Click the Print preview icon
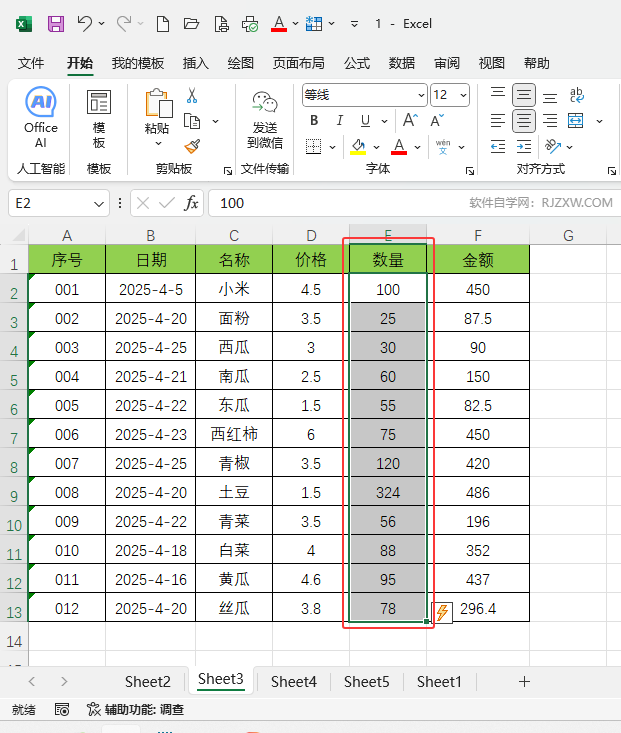The image size is (621, 733). [221, 23]
